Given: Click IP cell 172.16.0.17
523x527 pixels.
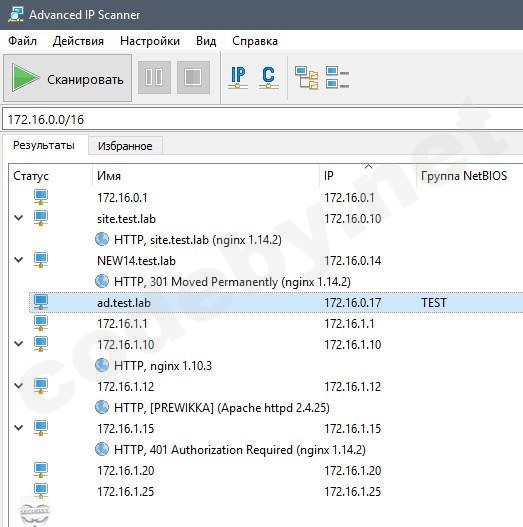Looking at the screenshot, I should (352, 303).
